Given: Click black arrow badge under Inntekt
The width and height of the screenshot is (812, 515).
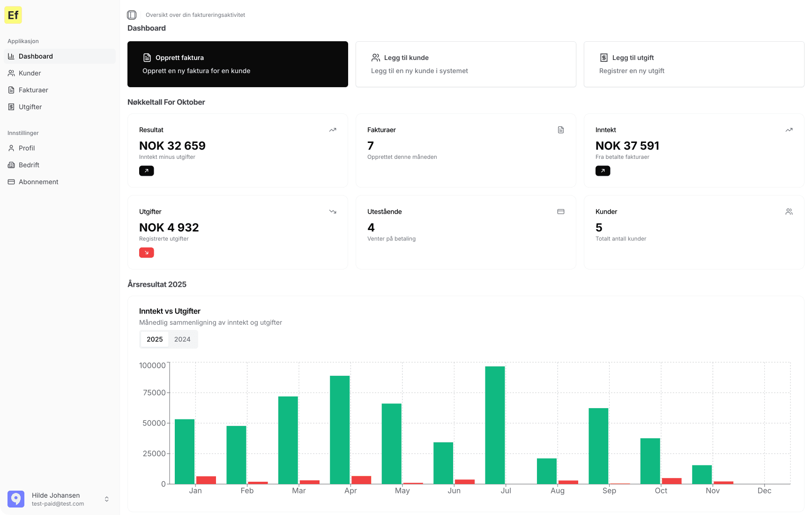Looking at the screenshot, I should coord(603,171).
